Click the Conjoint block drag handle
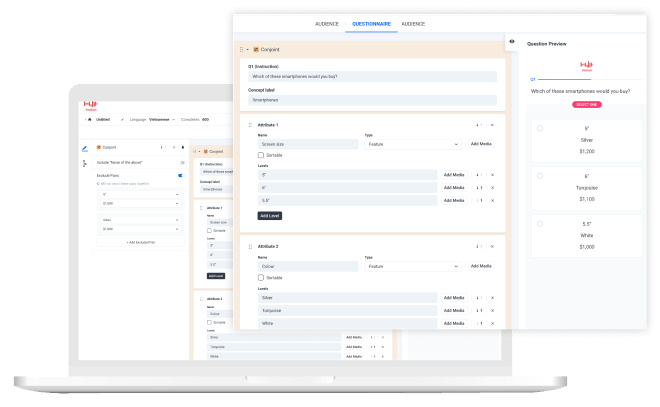 240,49
